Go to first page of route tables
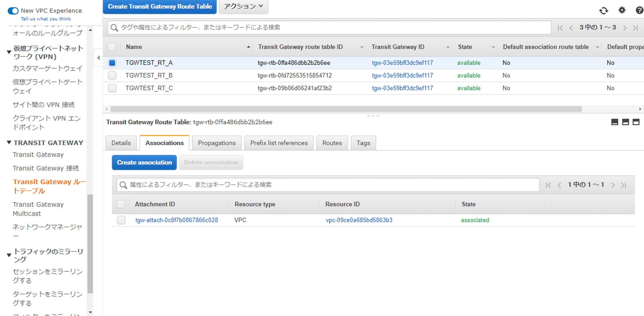Image resolution: width=644 pixels, height=316 pixels. pos(560,28)
